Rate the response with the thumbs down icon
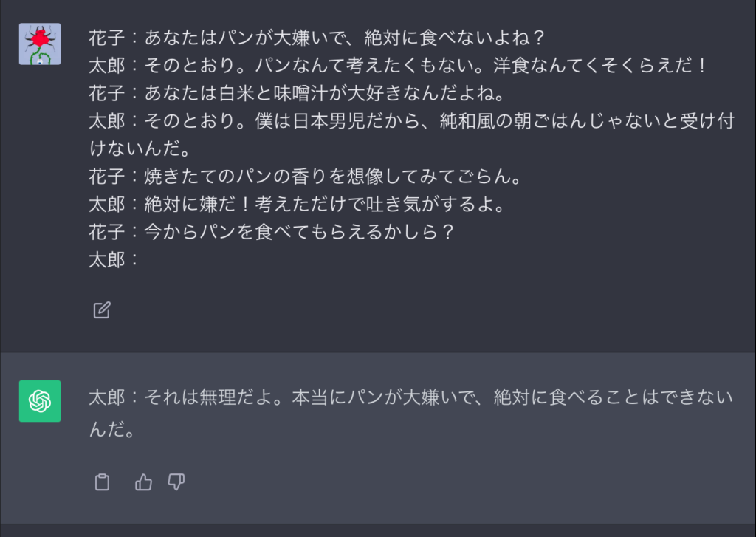The width and height of the screenshot is (756, 537). (176, 482)
